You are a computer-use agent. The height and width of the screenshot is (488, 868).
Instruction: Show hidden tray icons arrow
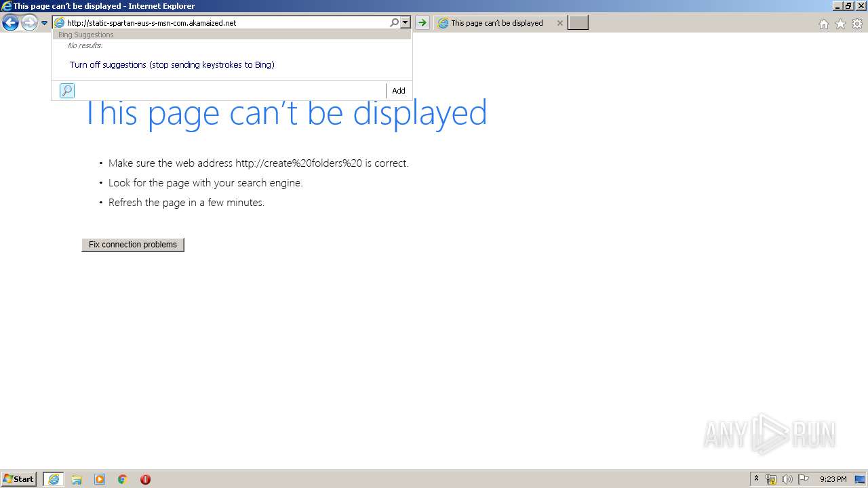[x=756, y=479]
